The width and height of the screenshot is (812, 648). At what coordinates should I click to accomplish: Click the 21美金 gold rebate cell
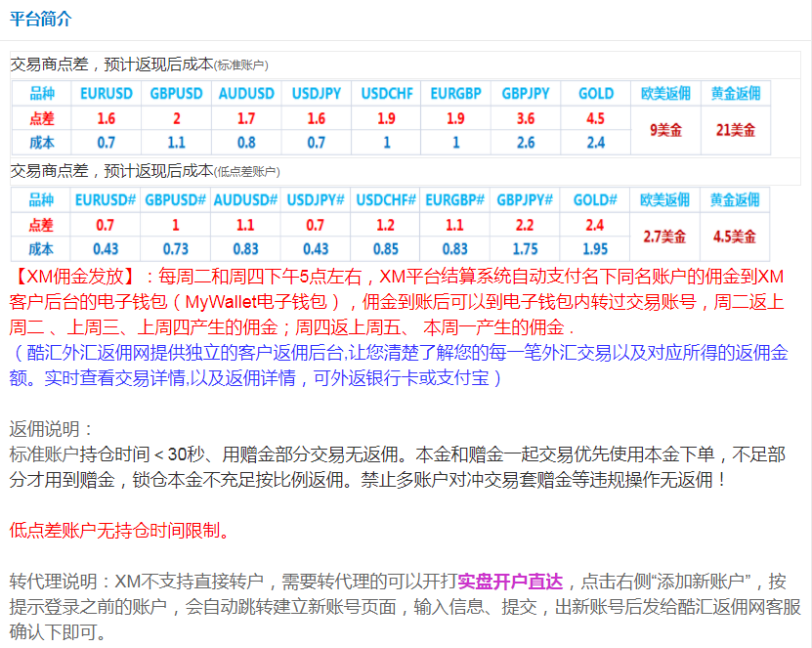pyautogui.click(x=736, y=130)
